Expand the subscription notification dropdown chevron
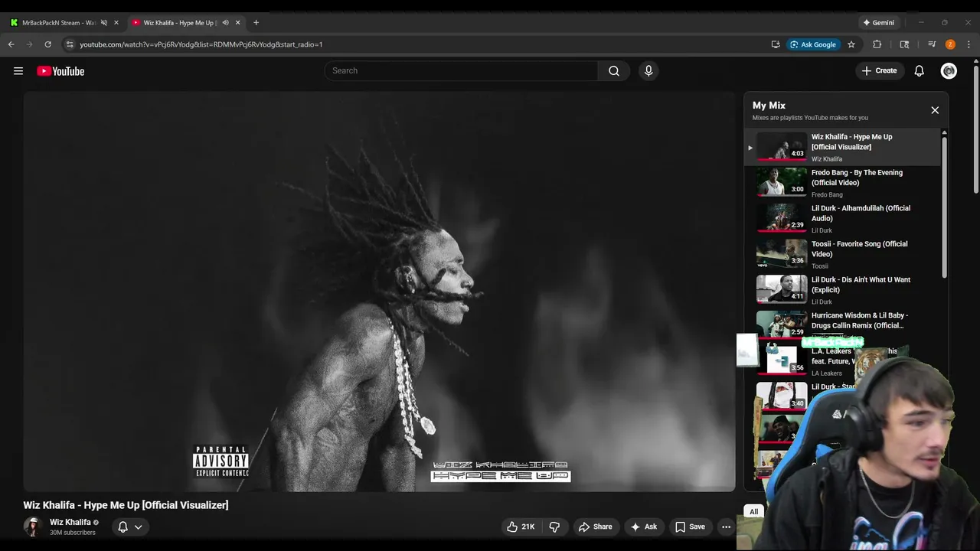 point(139,527)
